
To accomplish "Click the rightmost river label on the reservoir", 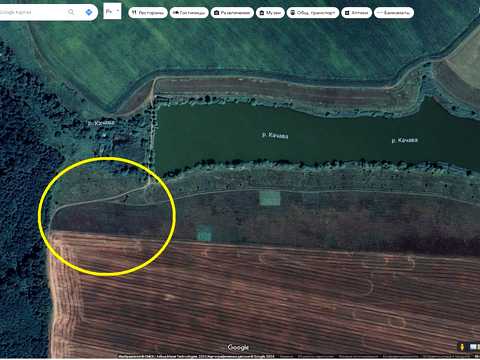I will [x=404, y=140].
